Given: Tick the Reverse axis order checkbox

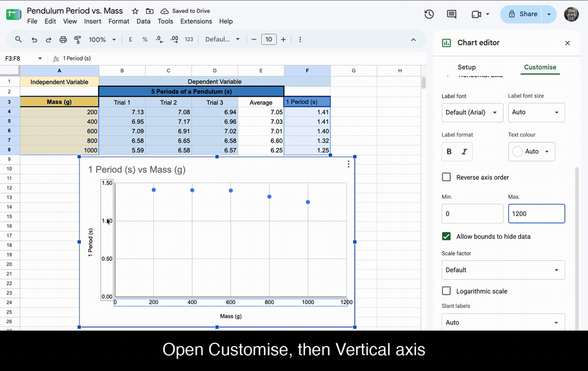Looking at the screenshot, I should [x=447, y=177].
